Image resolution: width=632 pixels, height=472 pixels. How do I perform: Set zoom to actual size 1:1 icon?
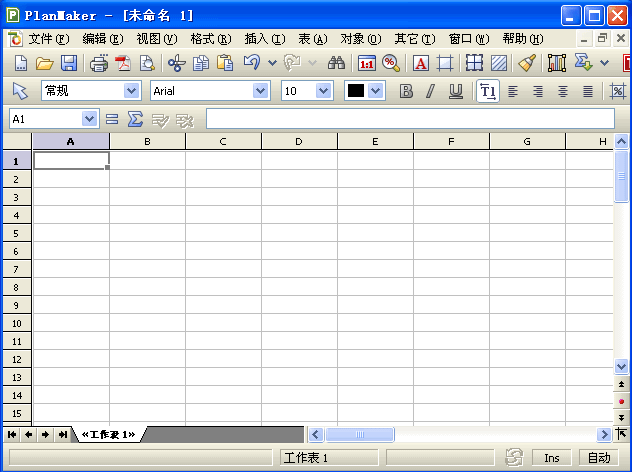pos(366,63)
